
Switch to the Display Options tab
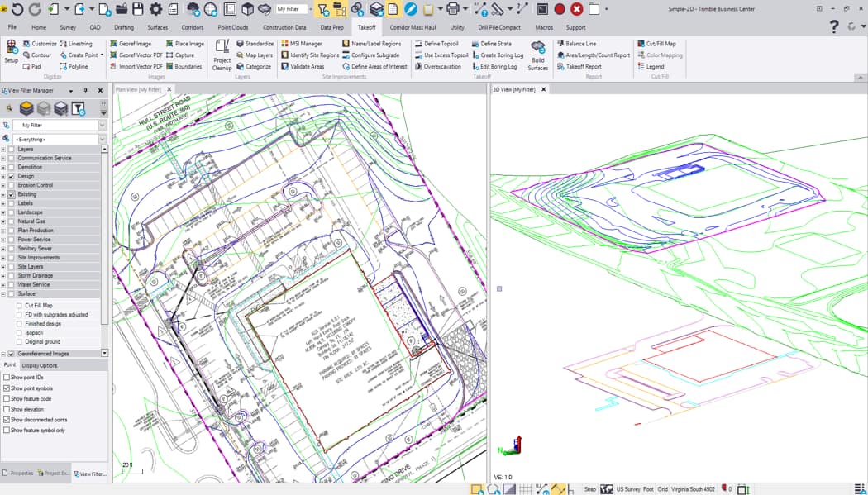pos(40,365)
